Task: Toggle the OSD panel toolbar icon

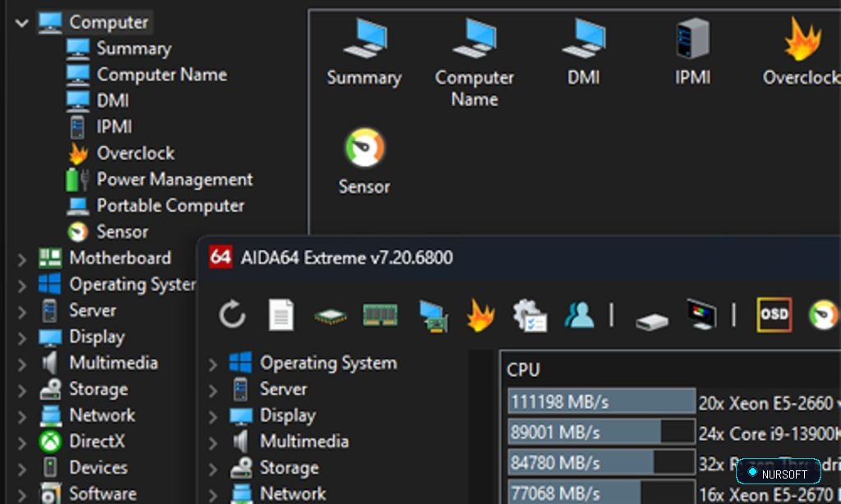Action: 774,314
